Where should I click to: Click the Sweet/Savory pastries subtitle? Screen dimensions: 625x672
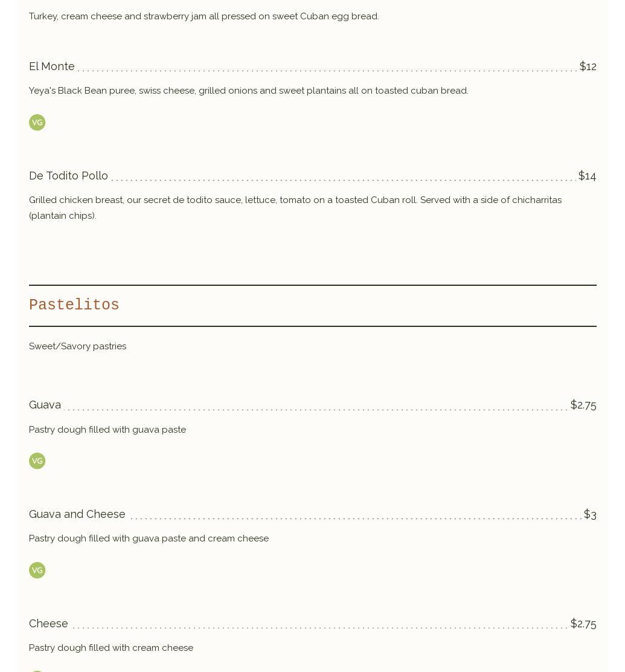pyautogui.click(x=77, y=346)
